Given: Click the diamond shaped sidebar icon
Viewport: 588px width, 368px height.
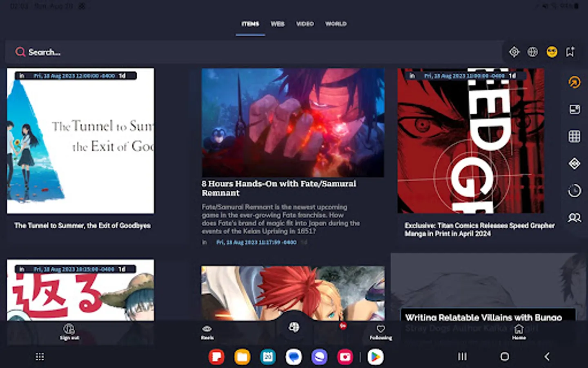Looking at the screenshot, I should pyautogui.click(x=575, y=164).
